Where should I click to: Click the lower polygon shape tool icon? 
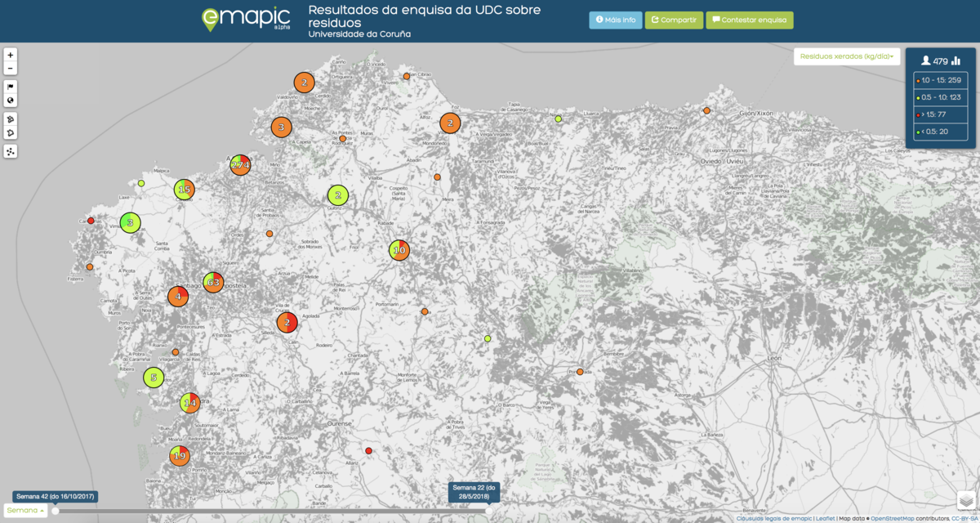coord(11,133)
